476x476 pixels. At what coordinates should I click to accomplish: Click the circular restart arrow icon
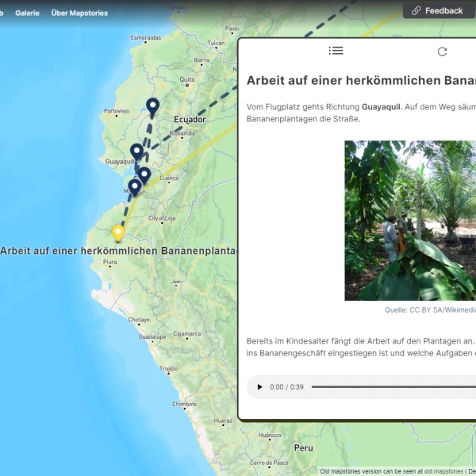click(x=442, y=52)
